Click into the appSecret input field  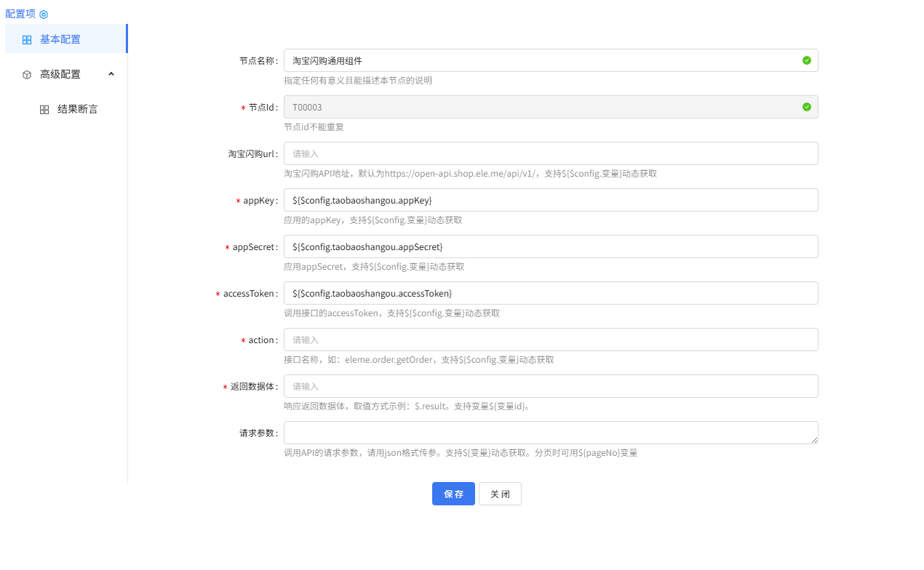coord(551,246)
